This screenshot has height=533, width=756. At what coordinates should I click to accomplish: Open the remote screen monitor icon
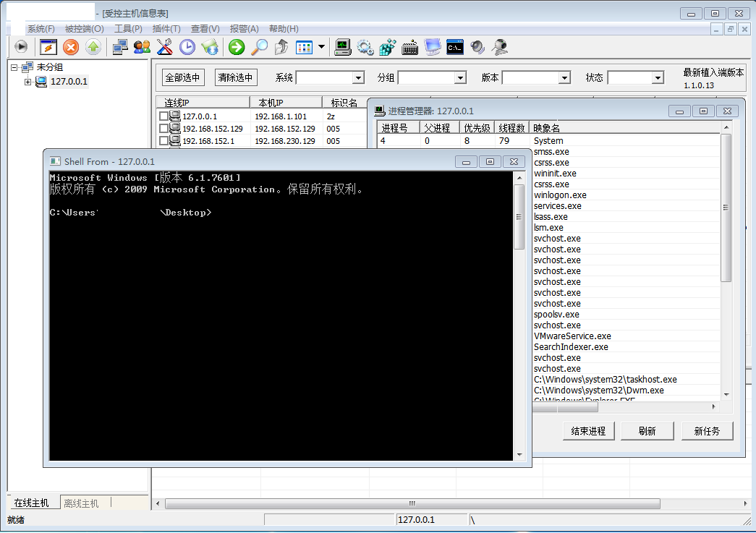coord(433,48)
